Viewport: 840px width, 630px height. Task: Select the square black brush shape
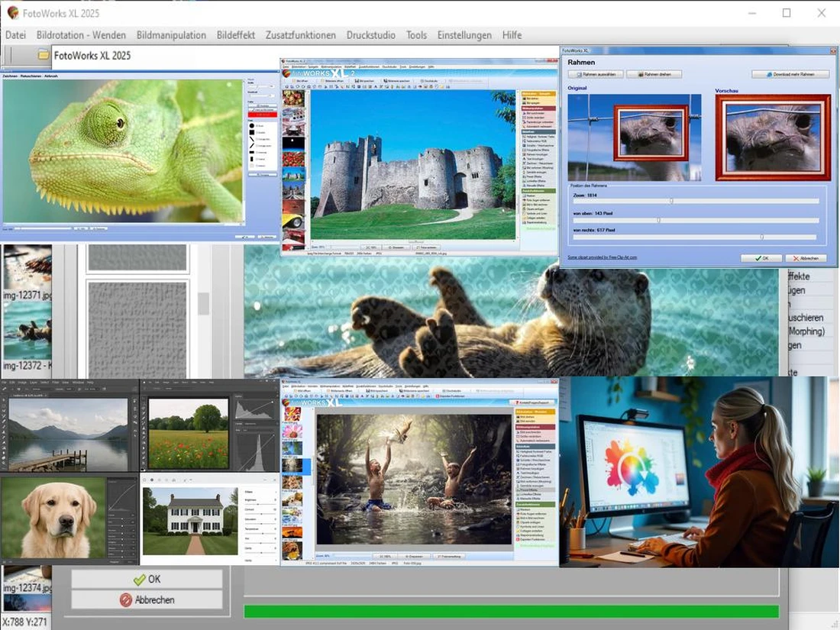(x=252, y=132)
